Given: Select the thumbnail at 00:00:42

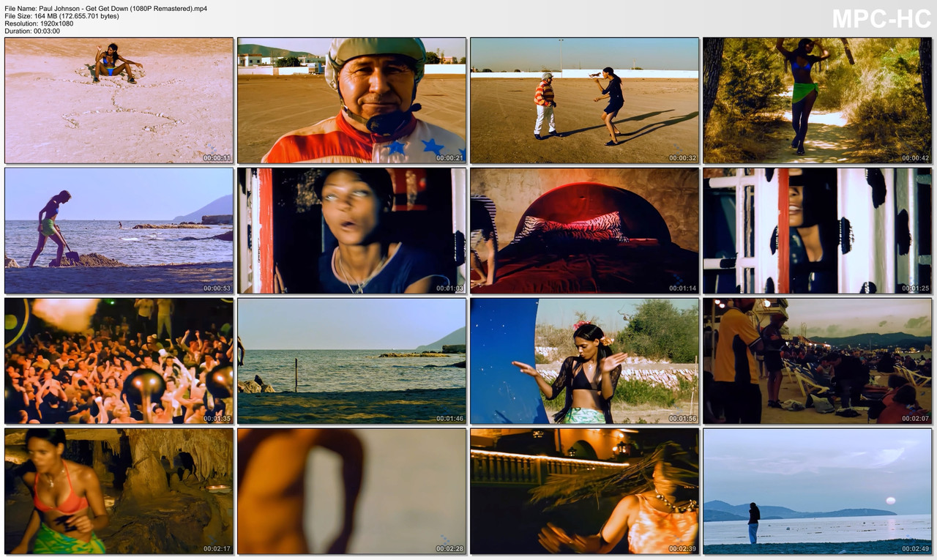Looking at the screenshot, I should click(x=818, y=100).
